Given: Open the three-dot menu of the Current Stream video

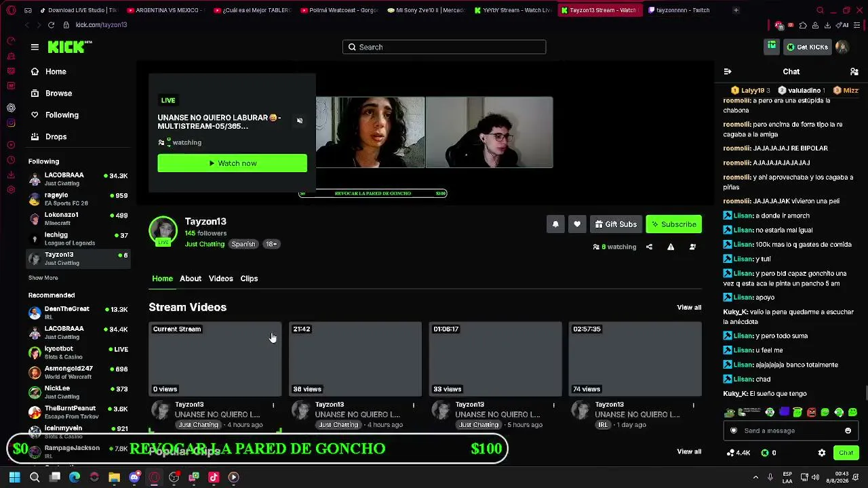Looking at the screenshot, I should (x=273, y=405).
